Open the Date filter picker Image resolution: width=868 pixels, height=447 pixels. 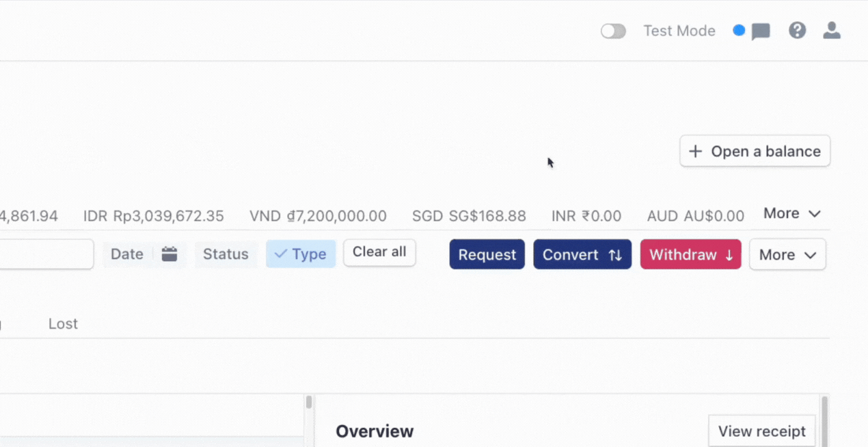click(127, 254)
